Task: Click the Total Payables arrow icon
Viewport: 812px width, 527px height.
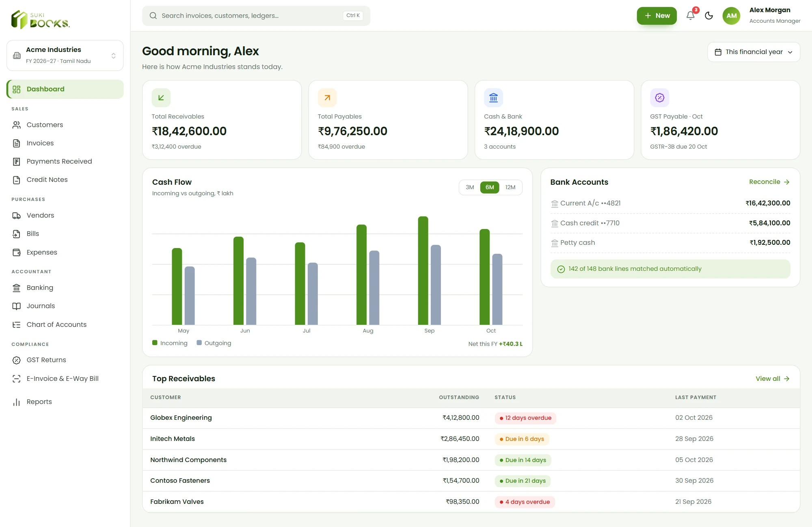Action: tap(327, 97)
